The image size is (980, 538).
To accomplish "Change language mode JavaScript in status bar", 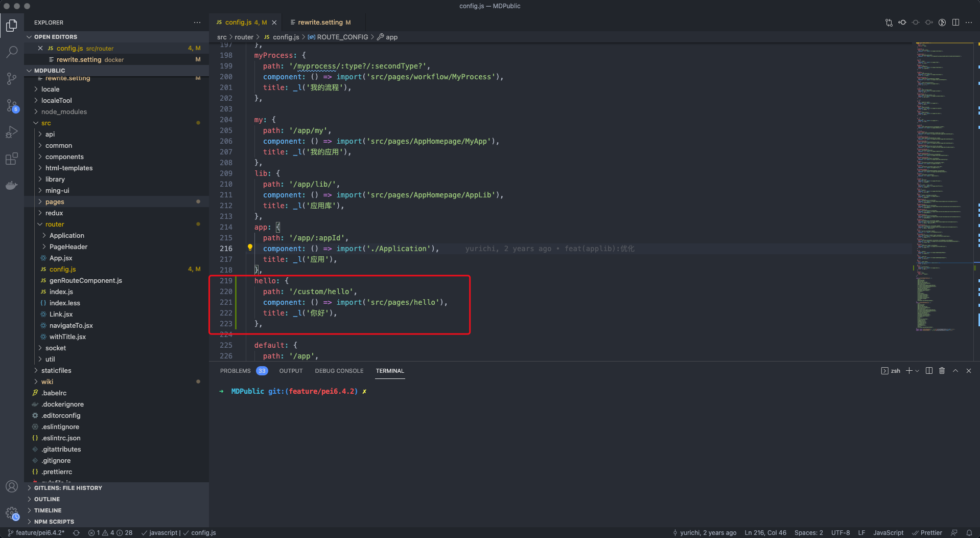I will 888,532.
